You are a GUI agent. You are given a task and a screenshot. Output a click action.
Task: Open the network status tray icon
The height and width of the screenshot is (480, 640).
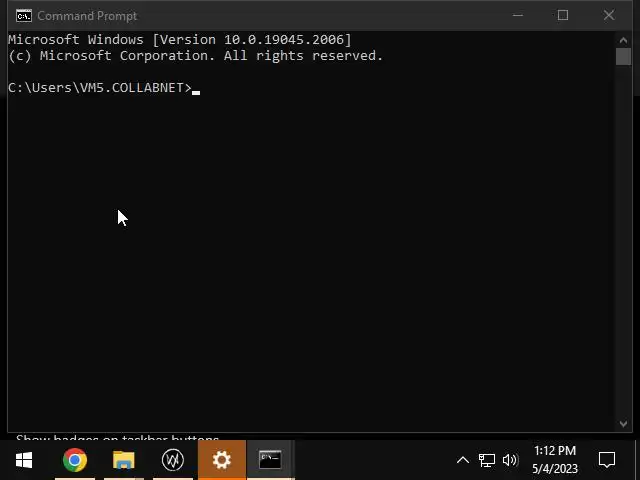coord(487,460)
